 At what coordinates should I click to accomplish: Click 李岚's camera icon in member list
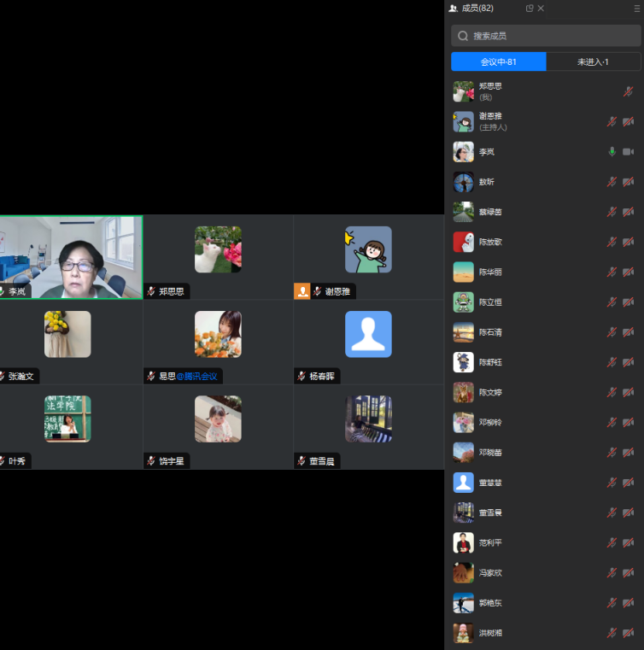[x=628, y=152]
